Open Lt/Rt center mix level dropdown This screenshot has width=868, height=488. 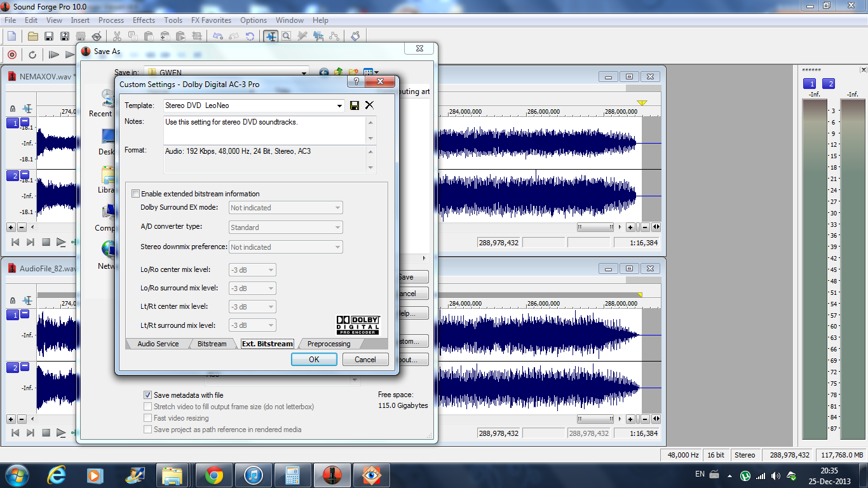[252, 307]
